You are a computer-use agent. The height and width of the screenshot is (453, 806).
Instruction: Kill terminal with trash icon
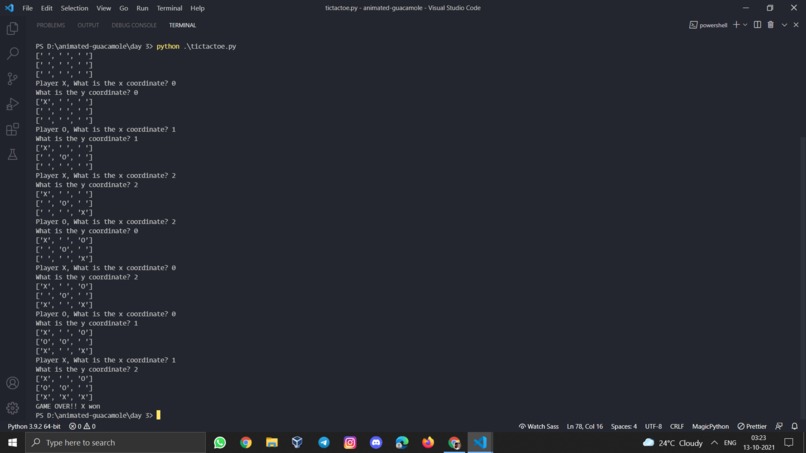[x=771, y=25]
